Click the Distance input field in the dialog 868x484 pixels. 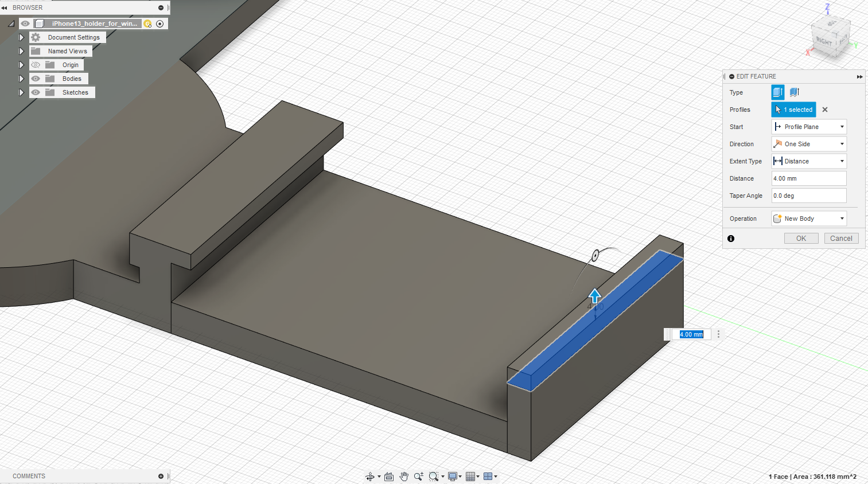[809, 178]
